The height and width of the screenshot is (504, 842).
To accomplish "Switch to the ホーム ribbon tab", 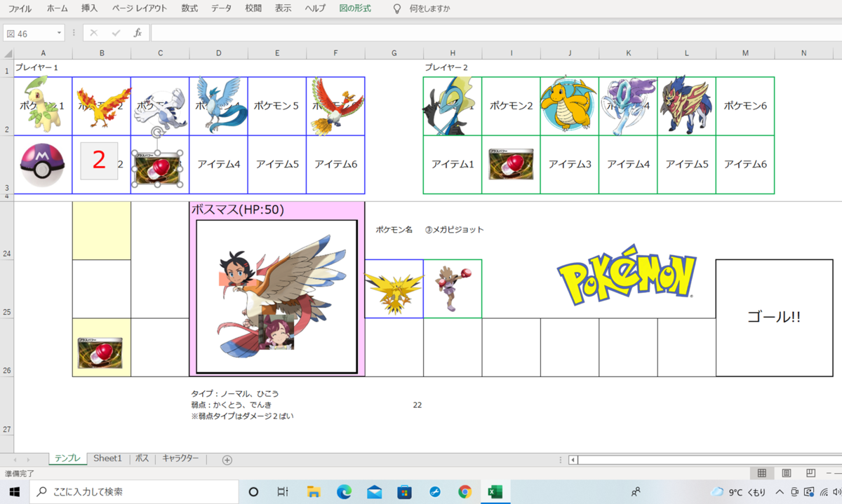I will (x=58, y=8).
